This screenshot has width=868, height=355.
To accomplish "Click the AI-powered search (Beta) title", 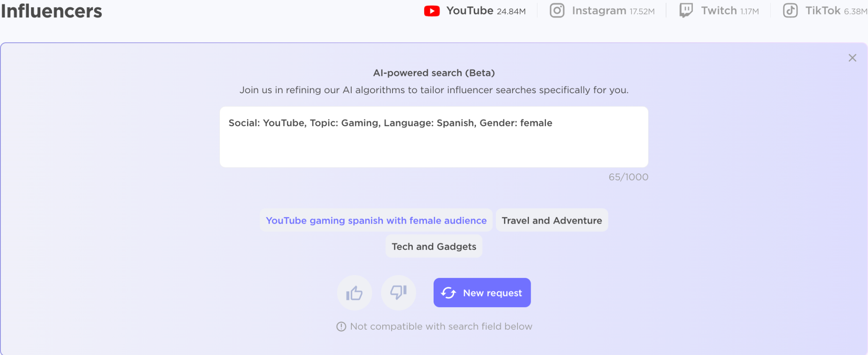I will tap(434, 73).
